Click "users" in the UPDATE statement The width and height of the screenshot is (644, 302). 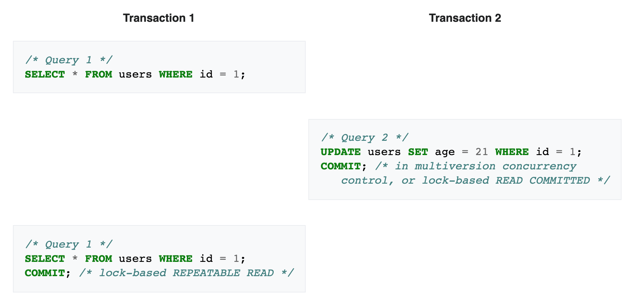pyautogui.click(x=384, y=152)
